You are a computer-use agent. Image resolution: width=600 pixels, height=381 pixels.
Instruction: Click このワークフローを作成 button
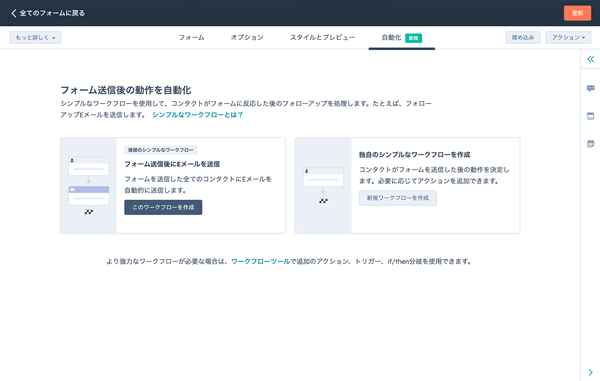[163, 207]
